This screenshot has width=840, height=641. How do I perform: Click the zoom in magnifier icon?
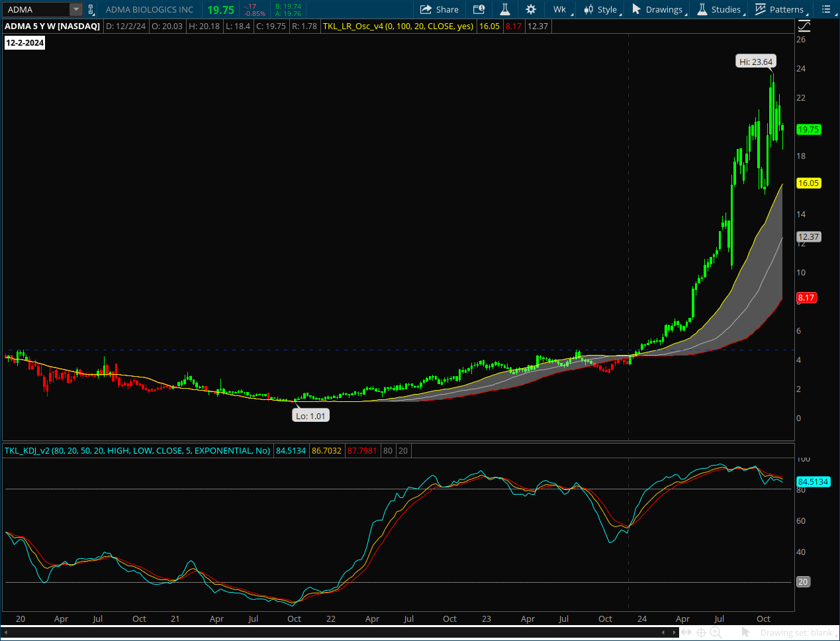point(716,632)
